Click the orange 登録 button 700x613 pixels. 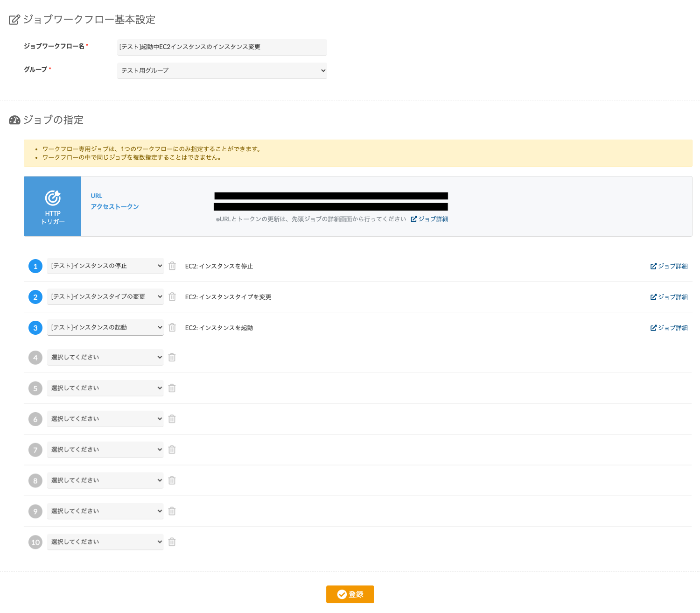pyautogui.click(x=350, y=594)
